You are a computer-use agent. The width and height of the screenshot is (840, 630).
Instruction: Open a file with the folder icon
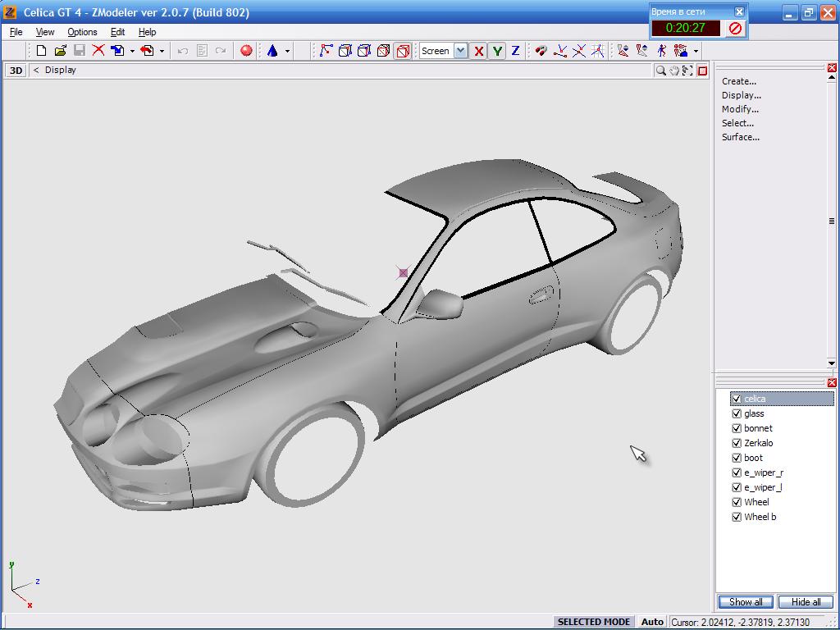point(60,51)
